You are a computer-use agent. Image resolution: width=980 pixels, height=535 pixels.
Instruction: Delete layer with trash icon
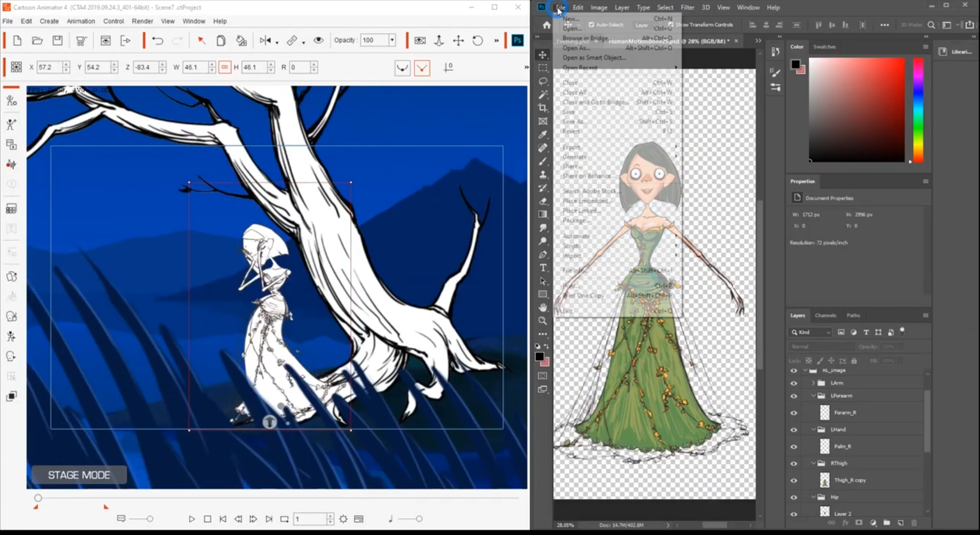point(914,523)
